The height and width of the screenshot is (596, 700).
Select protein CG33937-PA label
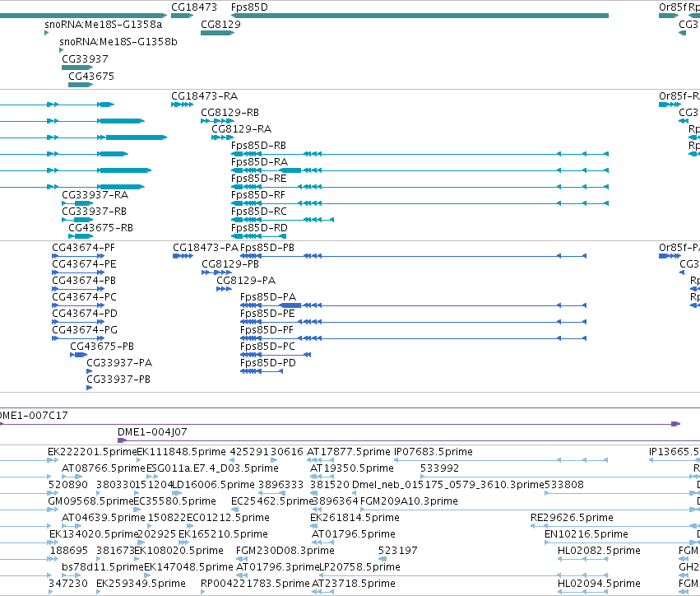click(119, 363)
